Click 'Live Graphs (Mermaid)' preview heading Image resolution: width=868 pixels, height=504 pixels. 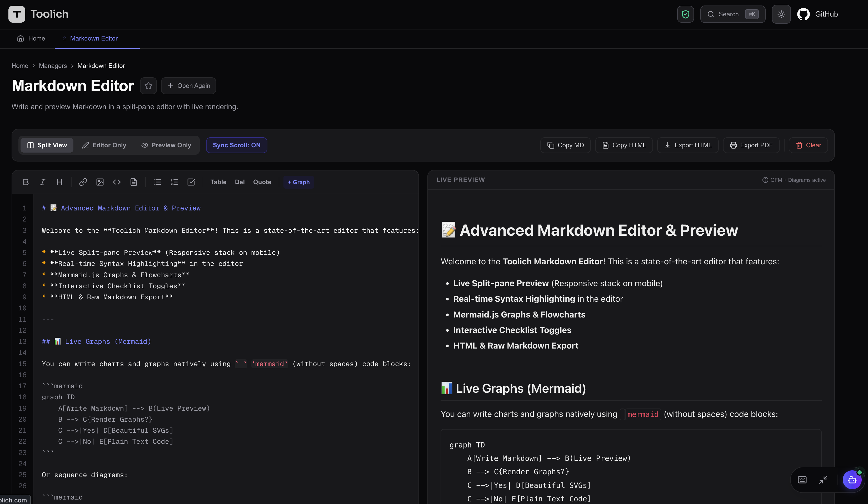click(x=513, y=388)
